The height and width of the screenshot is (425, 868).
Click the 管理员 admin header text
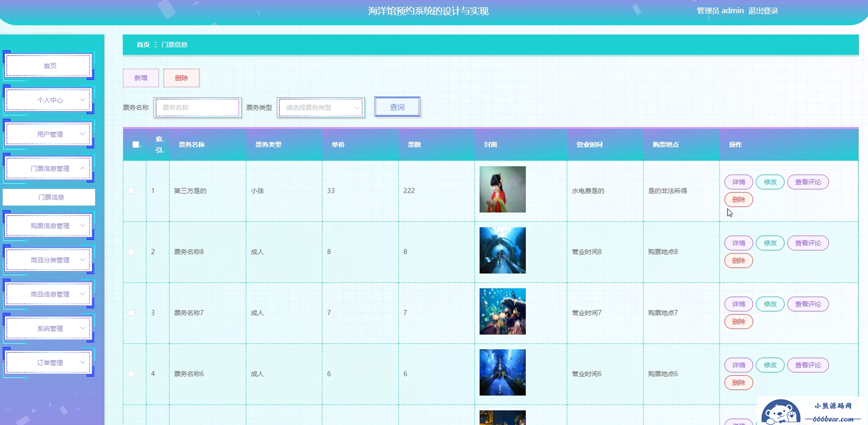720,11
